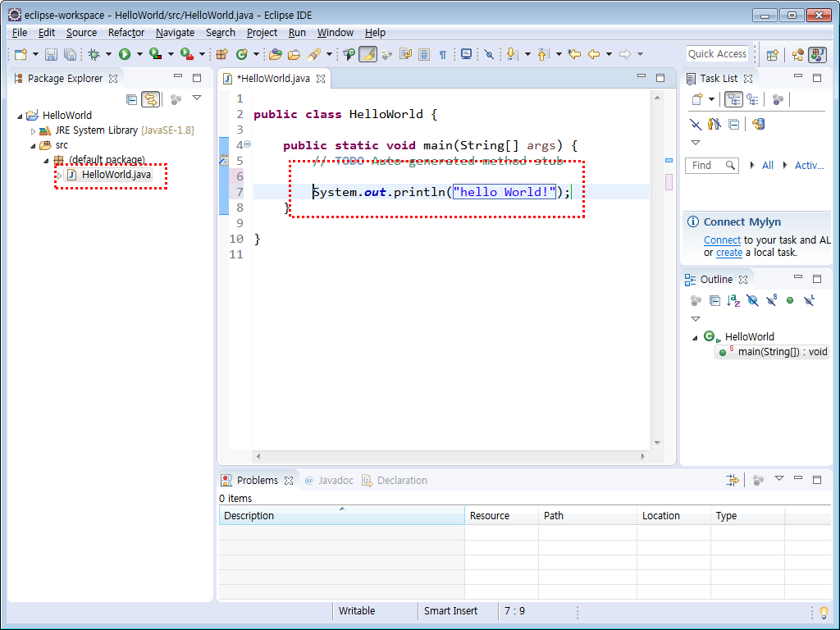Open dropdown beside the Run button

point(139,54)
